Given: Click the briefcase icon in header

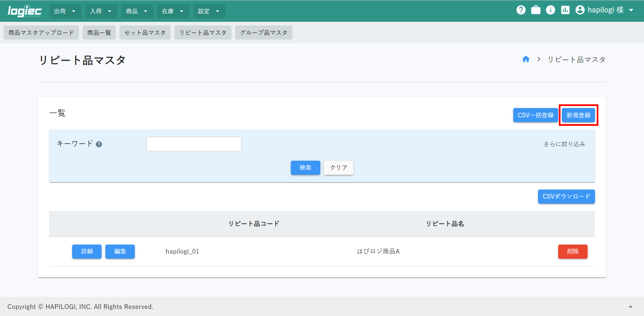Looking at the screenshot, I should click(536, 10).
